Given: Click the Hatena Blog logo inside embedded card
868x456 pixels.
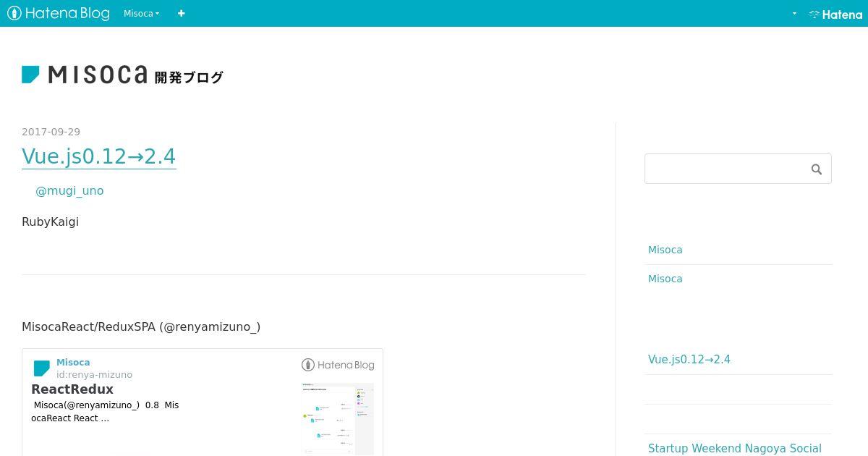Looking at the screenshot, I should [338, 365].
